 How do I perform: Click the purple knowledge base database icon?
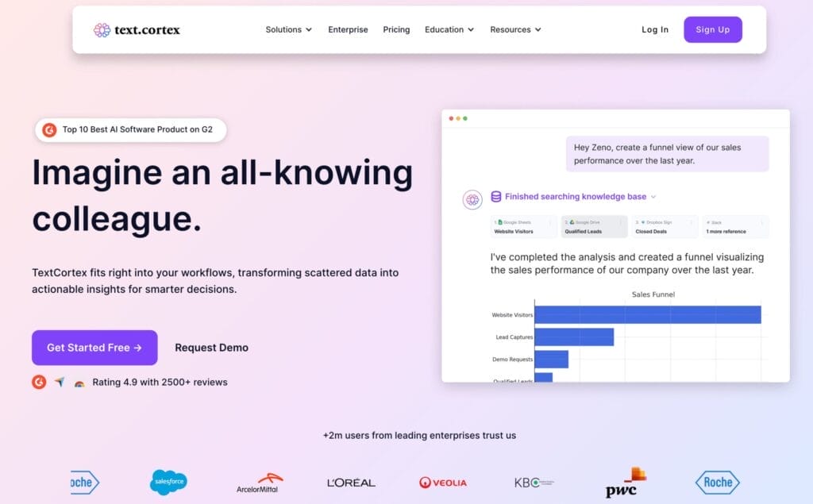pyautogui.click(x=496, y=197)
